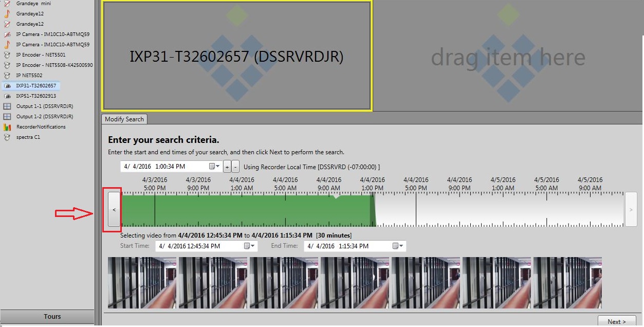Click the dark green selection marker at 1:00 PM

click(373, 210)
